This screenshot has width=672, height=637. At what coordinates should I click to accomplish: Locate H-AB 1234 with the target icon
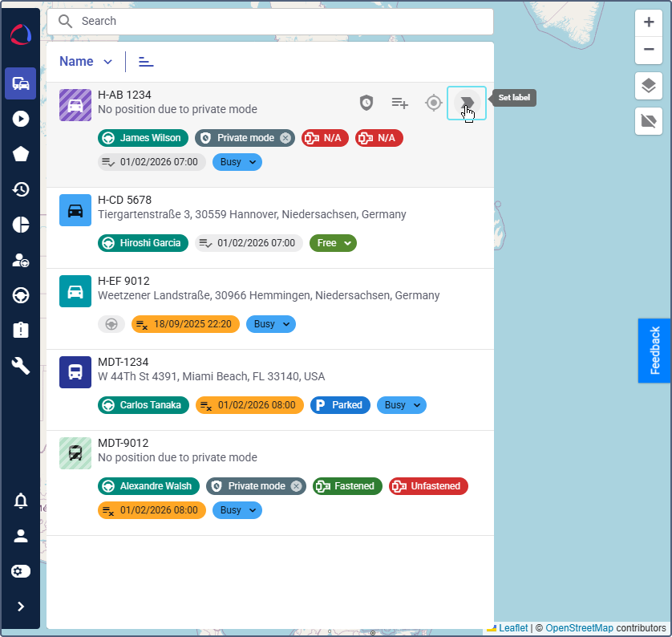point(433,103)
